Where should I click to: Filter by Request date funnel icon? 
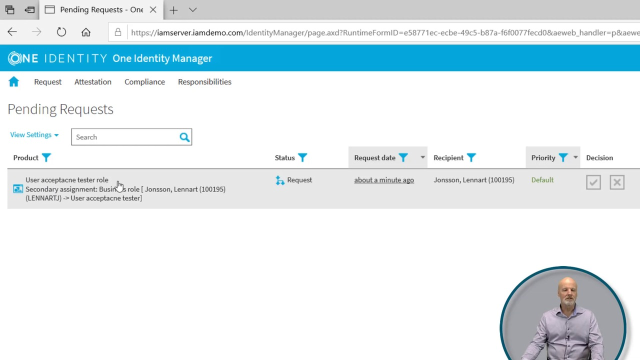click(x=403, y=158)
